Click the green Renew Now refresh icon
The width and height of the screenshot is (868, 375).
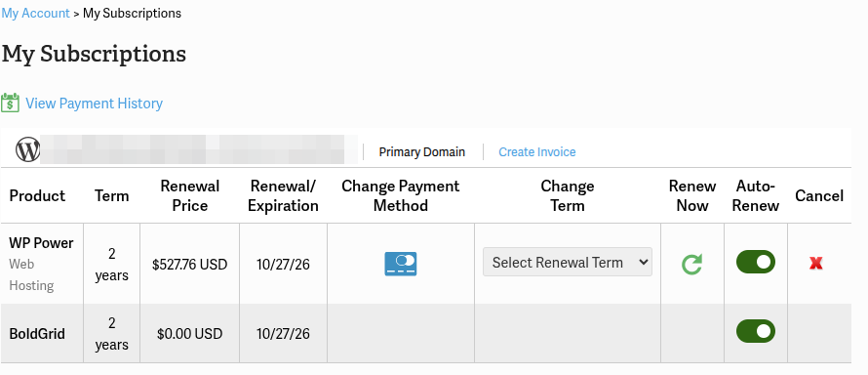[x=691, y=264]
